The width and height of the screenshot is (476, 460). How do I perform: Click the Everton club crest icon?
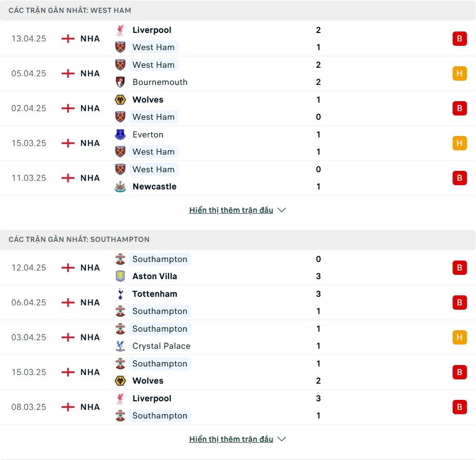point(120,135)
